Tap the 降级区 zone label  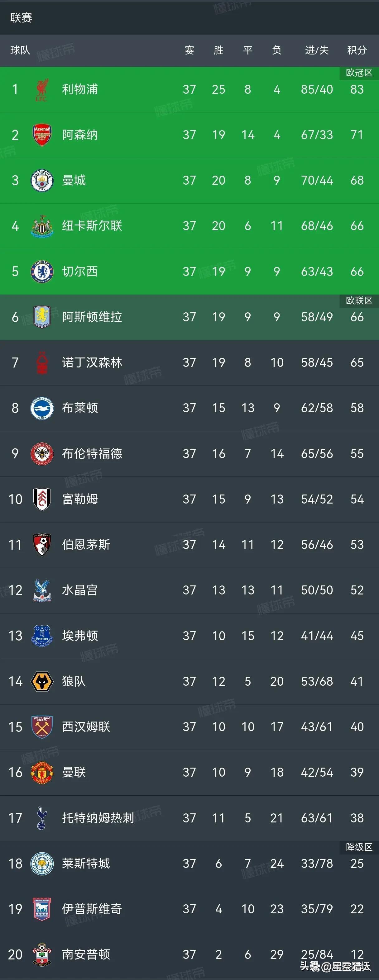coord(359,847)
